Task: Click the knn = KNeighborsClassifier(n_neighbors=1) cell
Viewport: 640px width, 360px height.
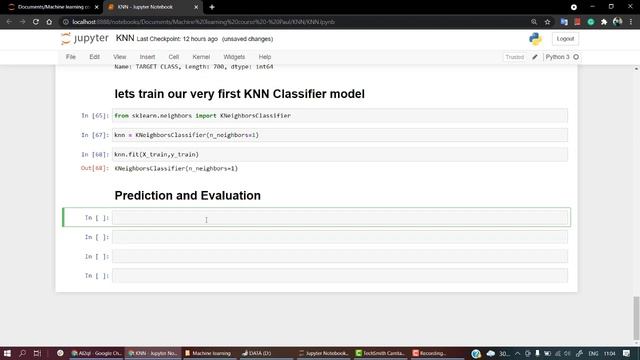Action: click(340, 135)
